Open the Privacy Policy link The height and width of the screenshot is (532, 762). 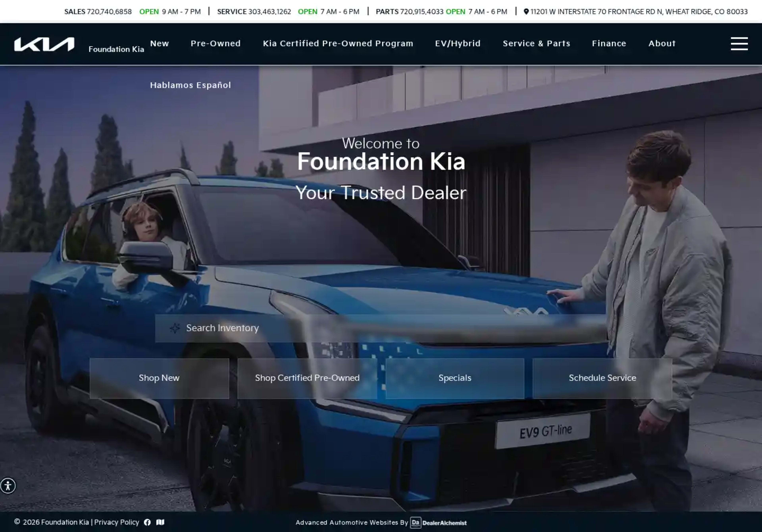116,522
